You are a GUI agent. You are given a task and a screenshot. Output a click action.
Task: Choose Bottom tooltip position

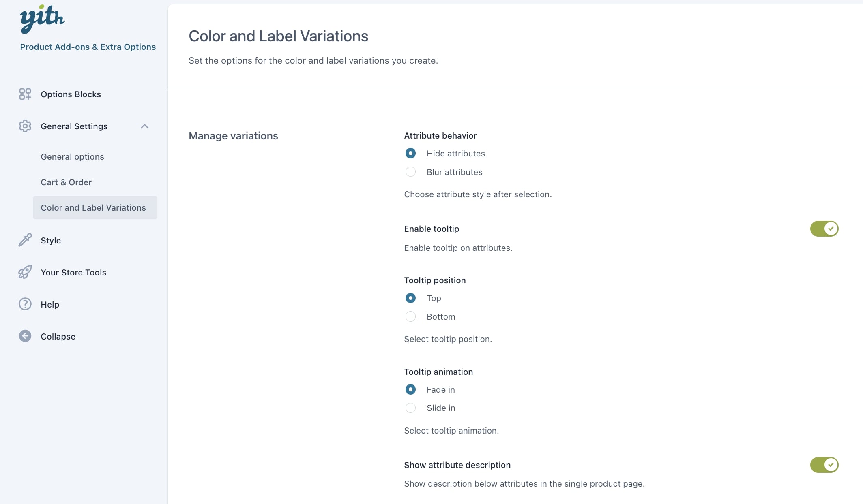tap(410, 316)
